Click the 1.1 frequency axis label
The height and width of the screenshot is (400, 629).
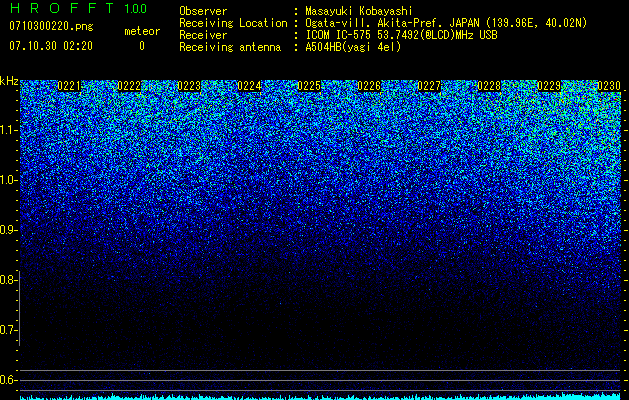point(8,130)
